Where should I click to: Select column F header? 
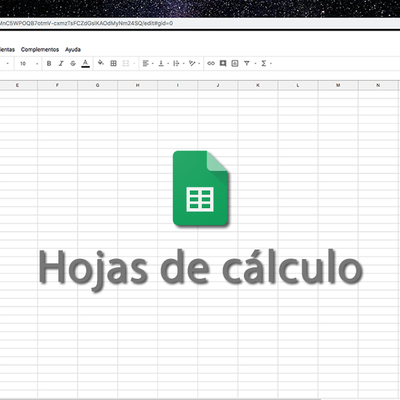pos(57,85)
